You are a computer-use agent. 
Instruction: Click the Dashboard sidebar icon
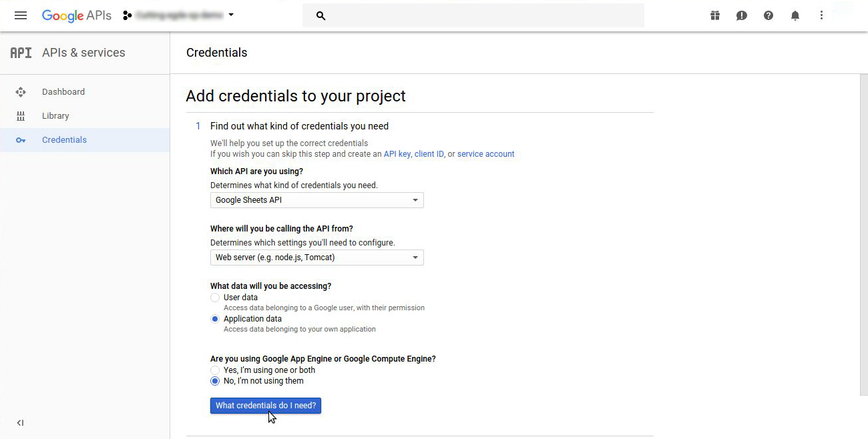point(21,92)
